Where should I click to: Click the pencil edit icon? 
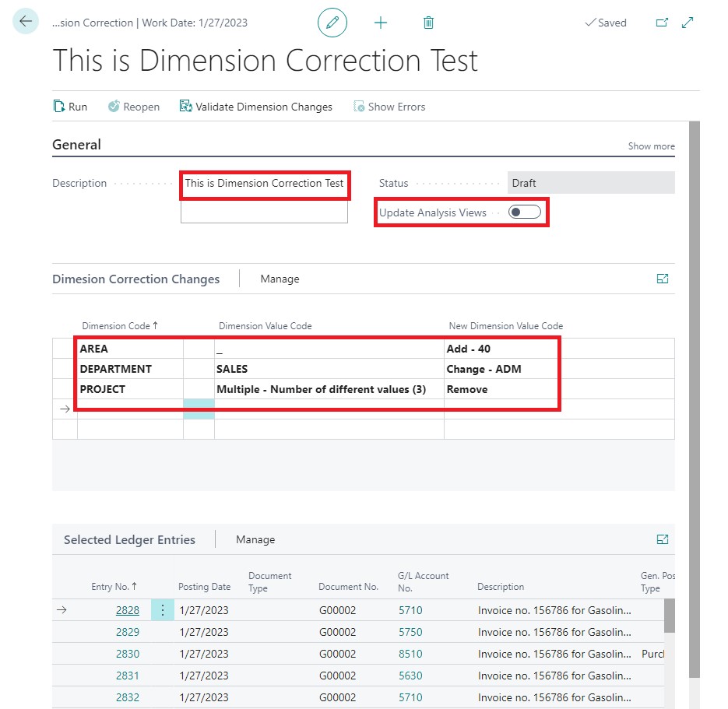click(332, 23)
